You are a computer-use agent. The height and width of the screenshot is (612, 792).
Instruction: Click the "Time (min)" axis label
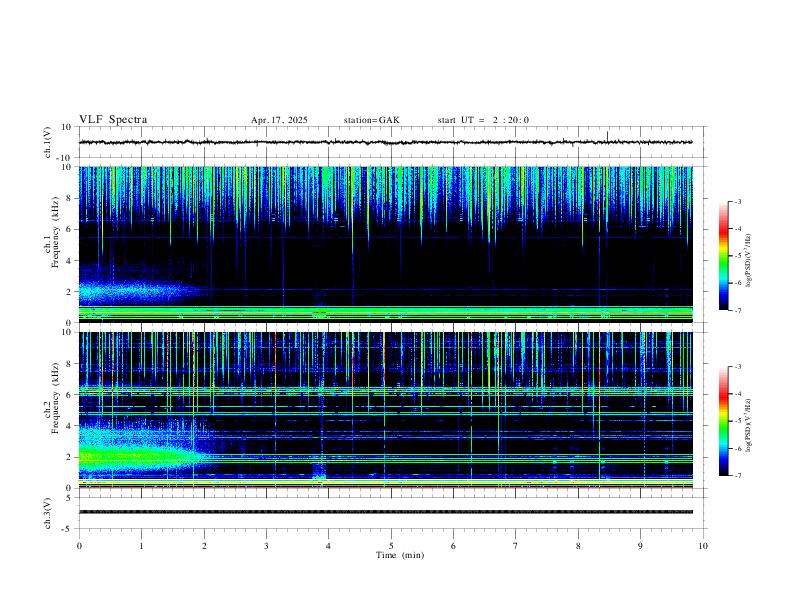400,555
